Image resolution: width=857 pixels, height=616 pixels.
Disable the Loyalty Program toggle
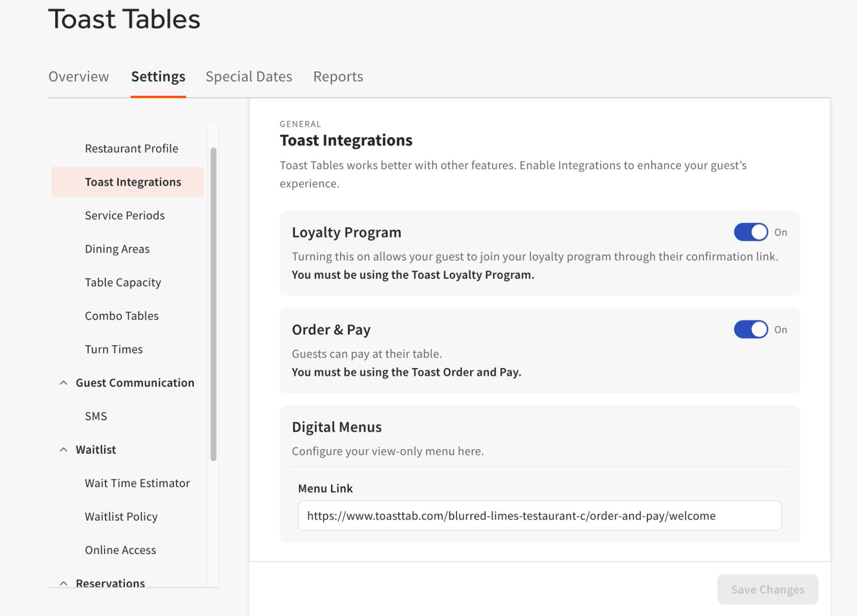(750, 232)
